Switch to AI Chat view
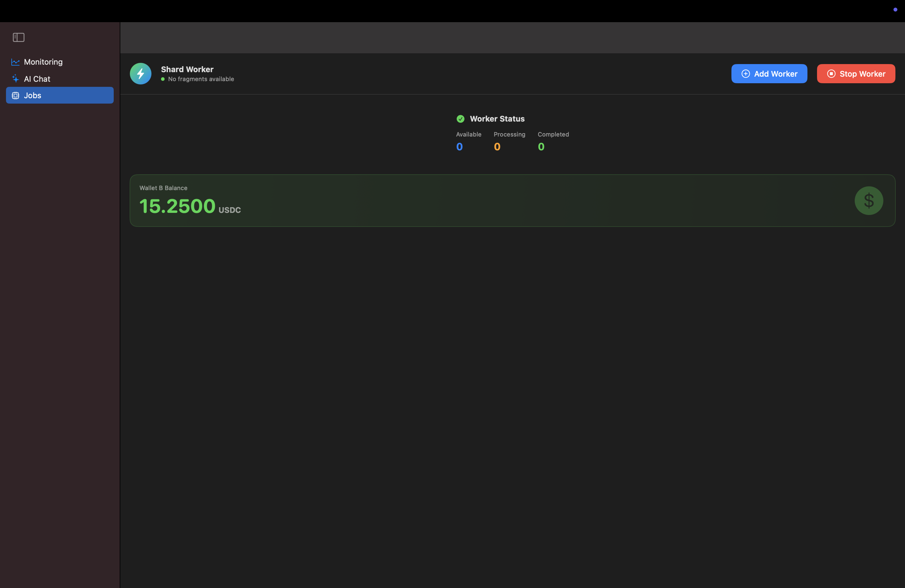 tap(37, 79)
